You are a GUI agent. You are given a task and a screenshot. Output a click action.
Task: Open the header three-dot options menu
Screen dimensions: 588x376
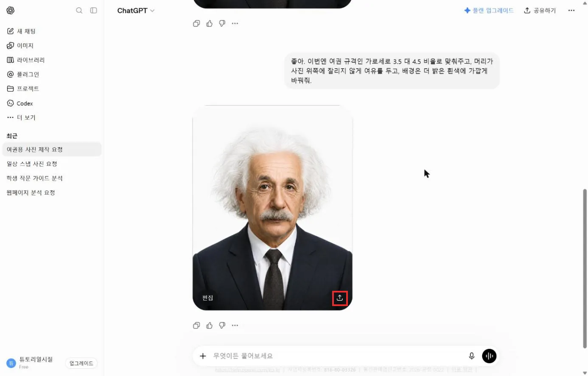coord(571,11)
